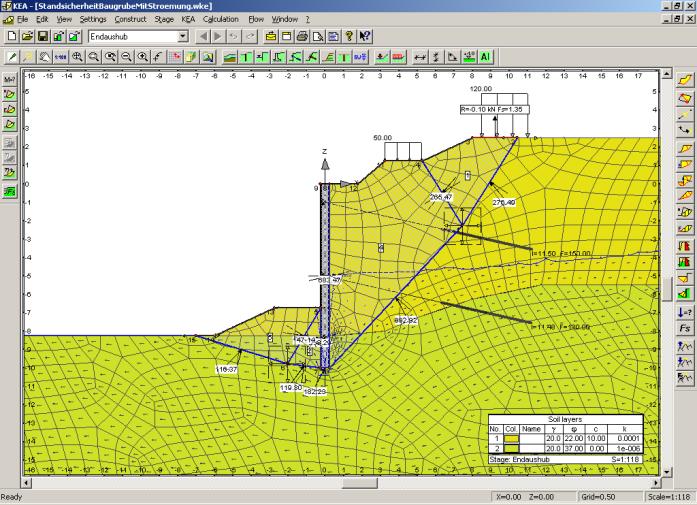The height and width of the screenshot is (505, 697).
Task: Click the New file icon
Action: click(12, 36)
